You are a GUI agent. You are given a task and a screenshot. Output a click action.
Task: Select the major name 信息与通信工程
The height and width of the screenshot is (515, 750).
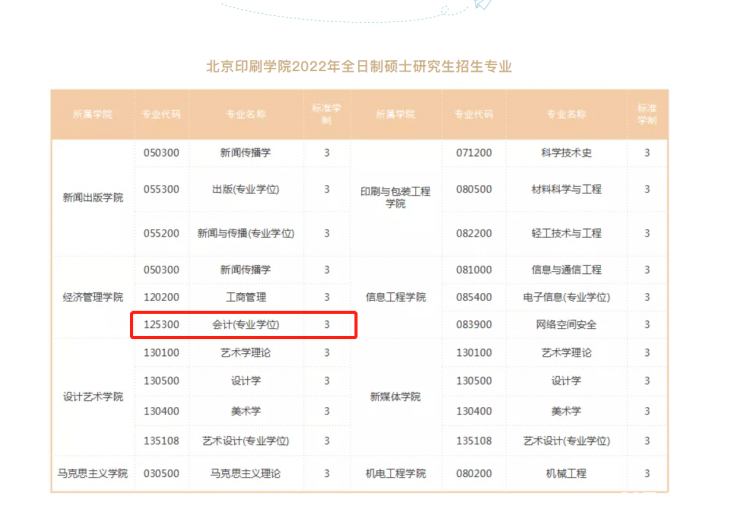566,270
